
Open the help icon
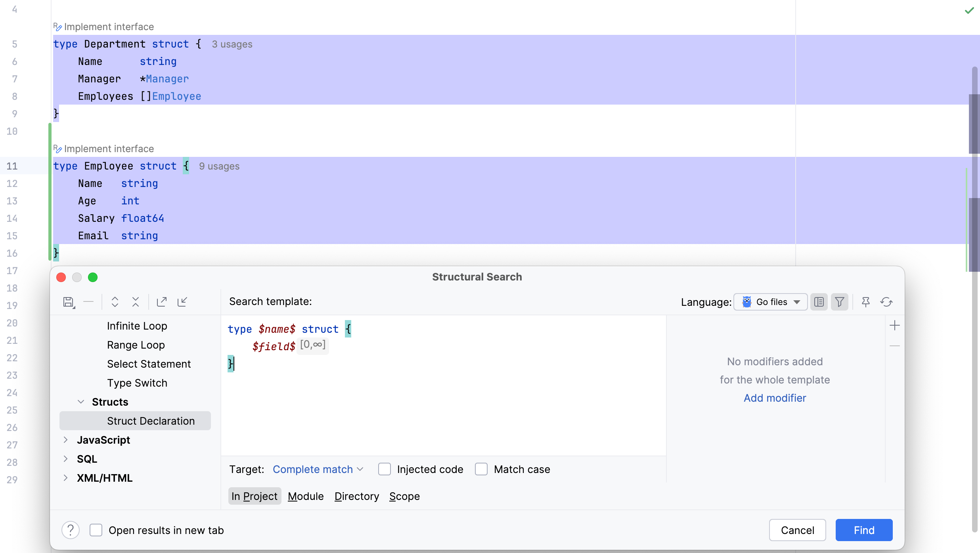pyautogui.click(x=71, y=530)
